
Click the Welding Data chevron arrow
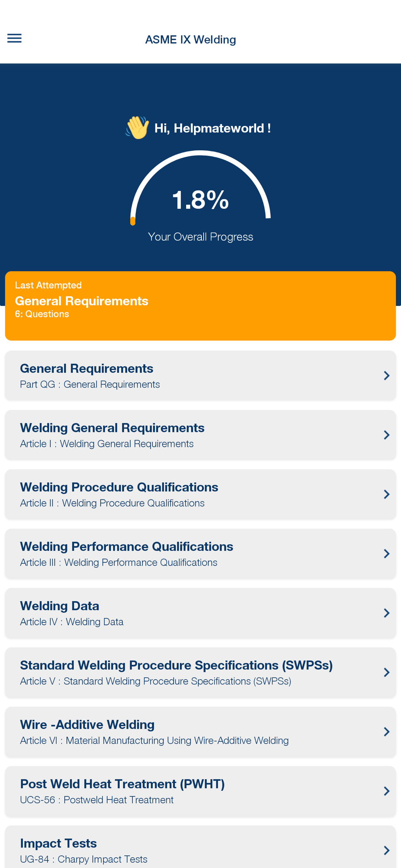point(386,613)
